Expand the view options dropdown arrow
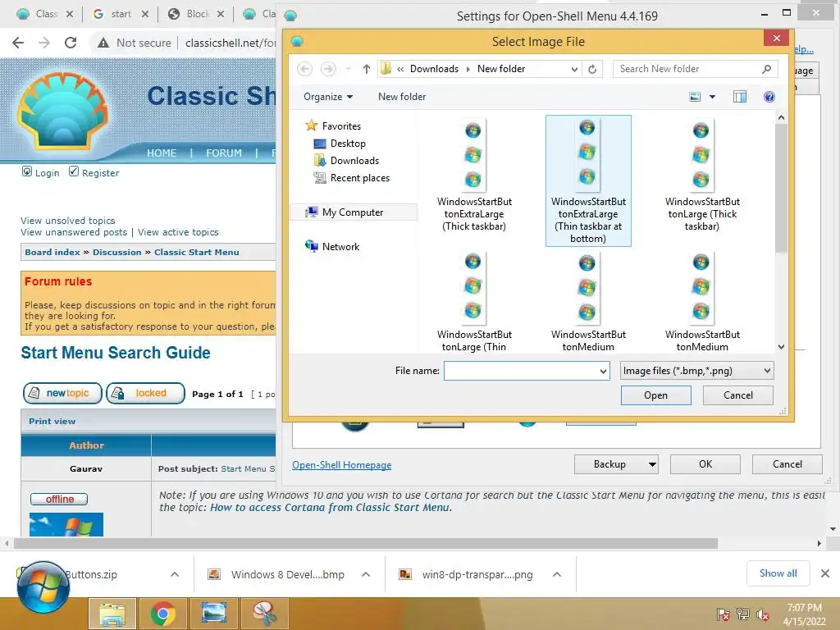 click(712, 97)
